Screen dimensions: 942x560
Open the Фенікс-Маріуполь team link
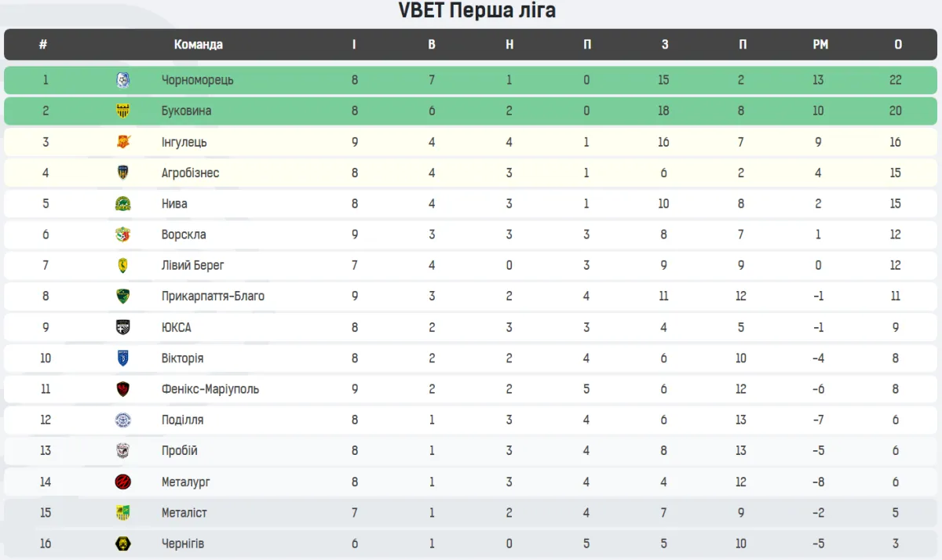click(x=210, y=389)
